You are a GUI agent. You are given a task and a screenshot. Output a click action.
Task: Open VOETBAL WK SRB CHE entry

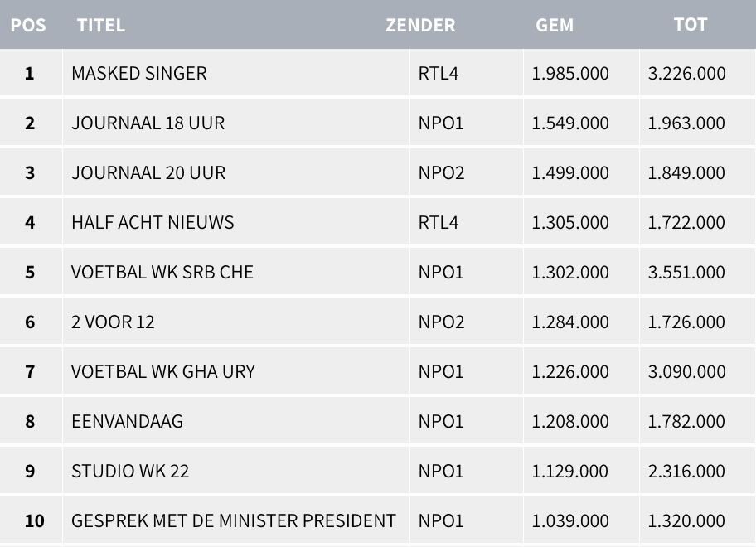tap(162, 272)
